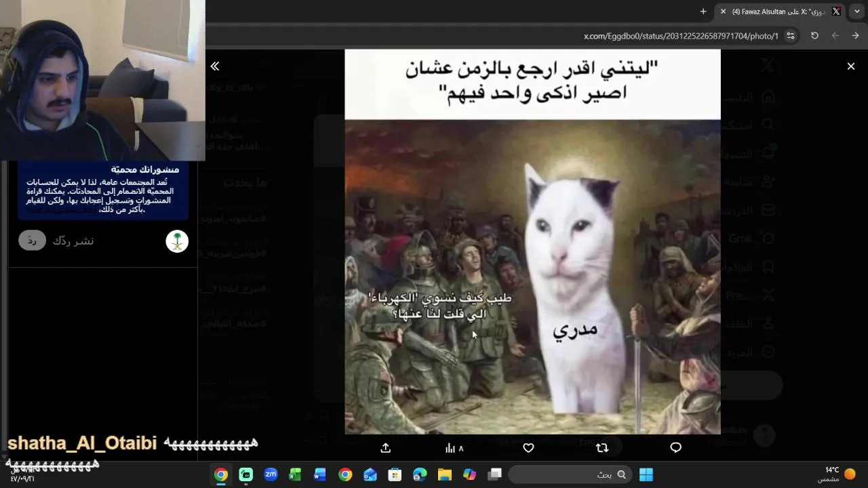Open the second Chrome icon in taskbar
This screenshot has width=868, height=488.
pos(345,474)
